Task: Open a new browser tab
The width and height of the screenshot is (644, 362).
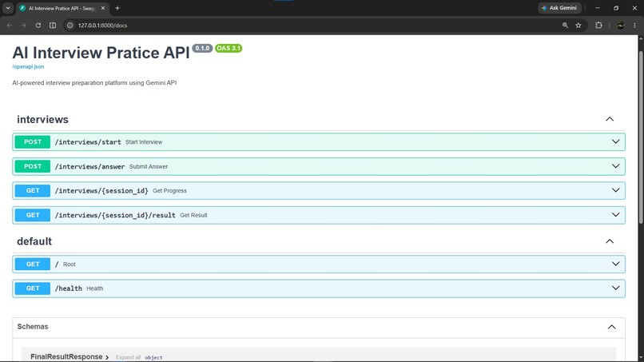Action: 117,8
